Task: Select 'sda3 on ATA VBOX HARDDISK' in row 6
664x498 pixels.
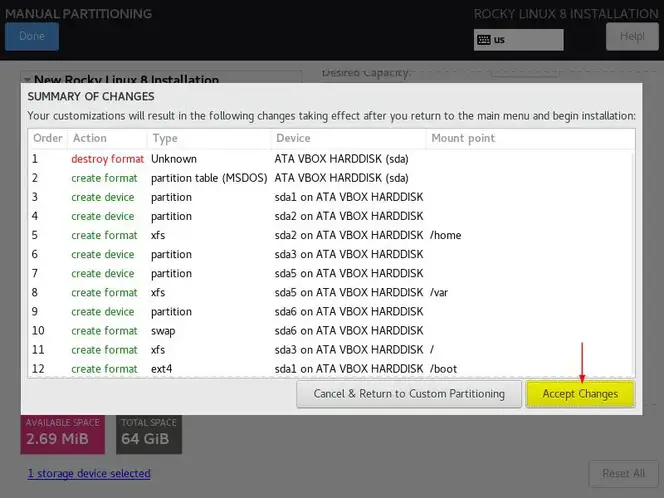Action: [349, 254]
